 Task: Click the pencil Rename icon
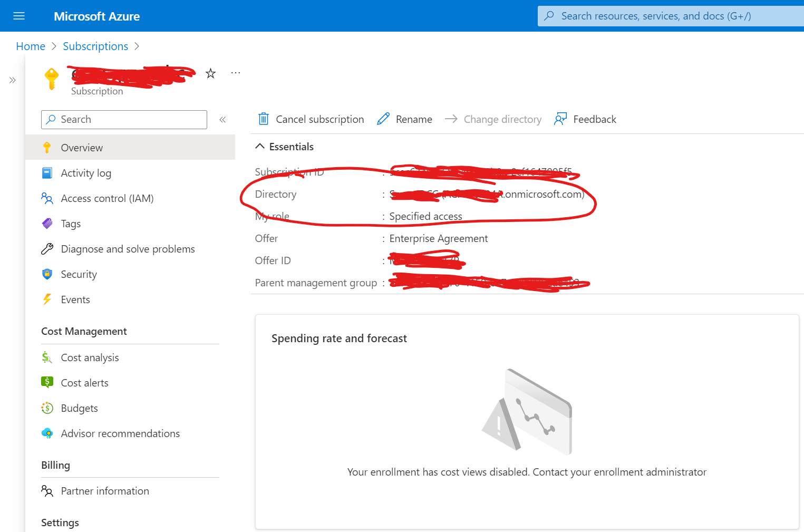point(383,119)
